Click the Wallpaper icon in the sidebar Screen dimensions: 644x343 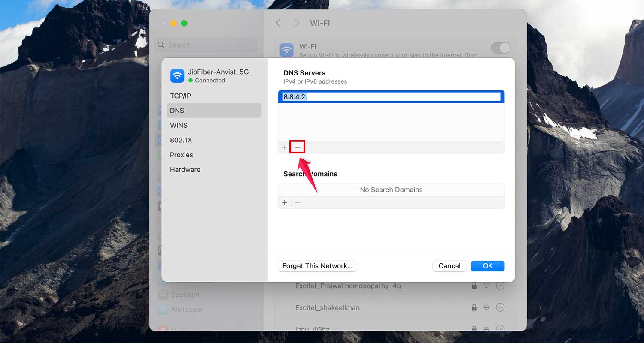tap(163, 309)
